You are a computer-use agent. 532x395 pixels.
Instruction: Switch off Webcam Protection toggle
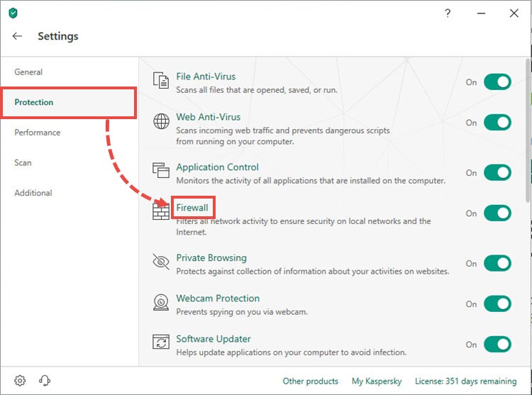[x=497, y=304]
